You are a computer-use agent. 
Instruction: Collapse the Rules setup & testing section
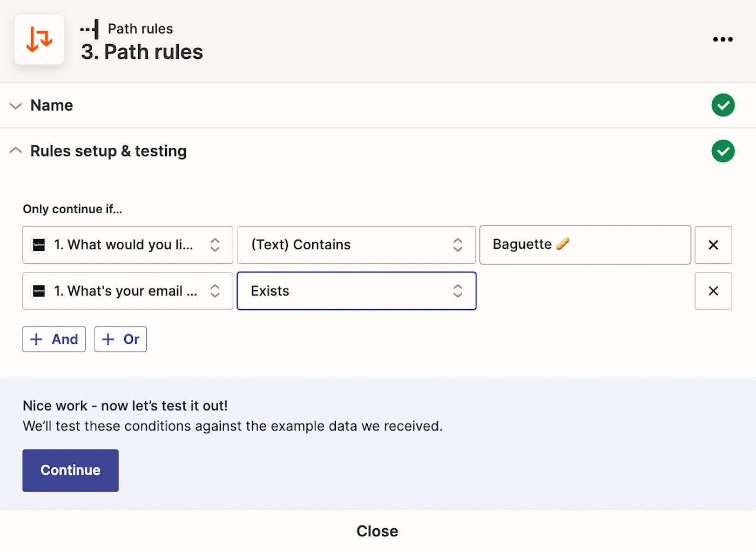(x=16, y=151)
